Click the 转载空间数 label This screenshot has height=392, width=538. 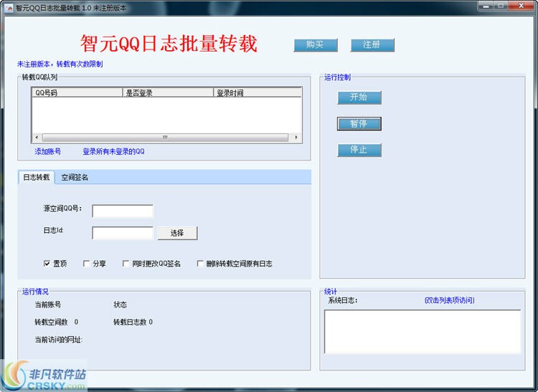(51, 322)
